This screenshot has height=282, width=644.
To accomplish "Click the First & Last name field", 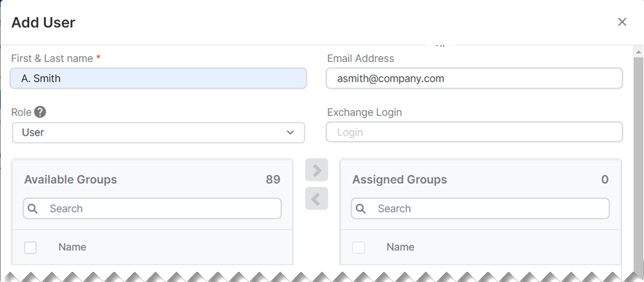I will pos(158,78).
